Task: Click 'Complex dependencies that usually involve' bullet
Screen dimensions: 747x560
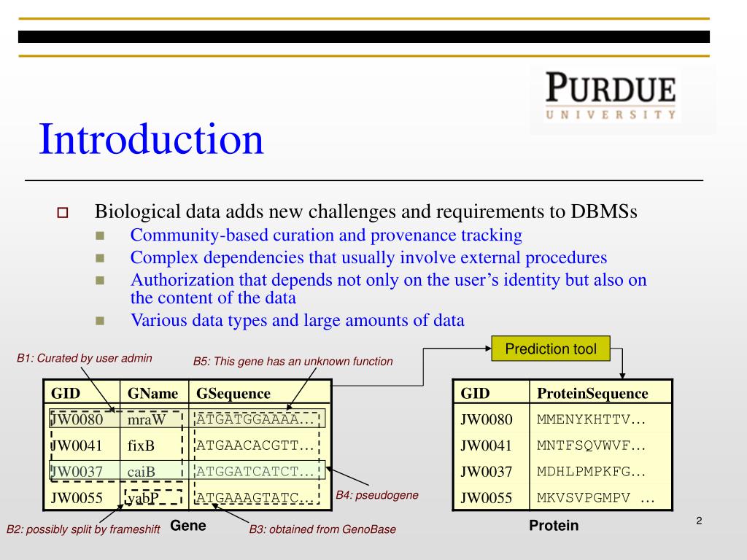Action: tap(368, 257)
